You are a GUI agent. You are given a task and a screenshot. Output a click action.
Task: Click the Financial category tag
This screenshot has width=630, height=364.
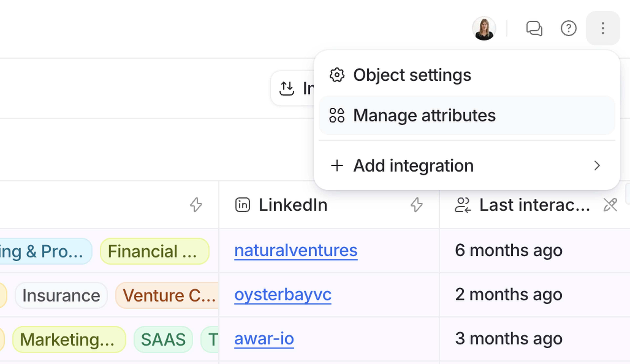tap(154, 251)
